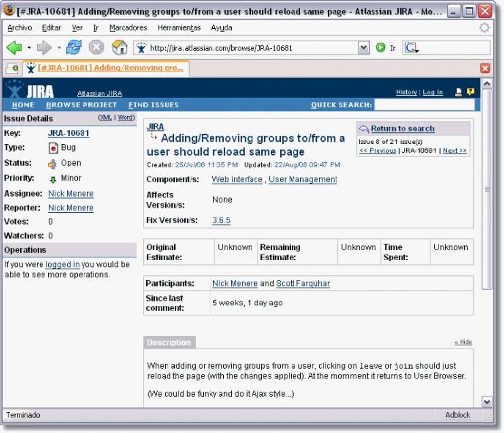Image resolution: width=504 pixels, height=433 pixels.
Task: Hide the Description section
Action: [x=463, y=342]
